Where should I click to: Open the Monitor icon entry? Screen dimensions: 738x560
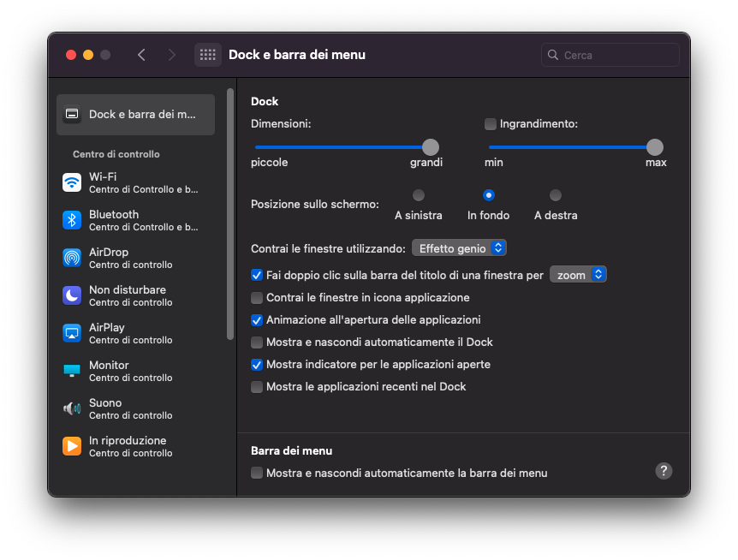[x=72, y=371]
